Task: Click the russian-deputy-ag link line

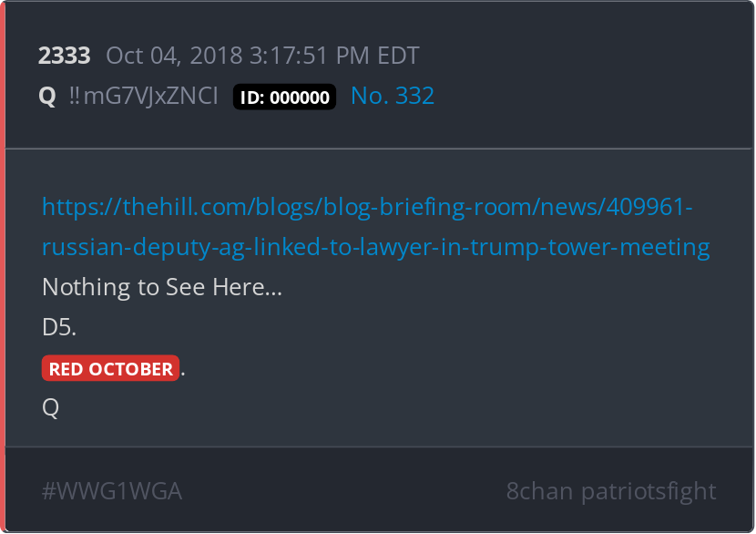Action: click(375, 247)
